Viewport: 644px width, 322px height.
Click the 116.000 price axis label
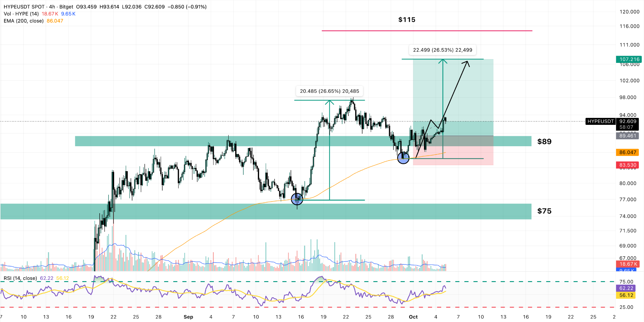pos(629,26)
